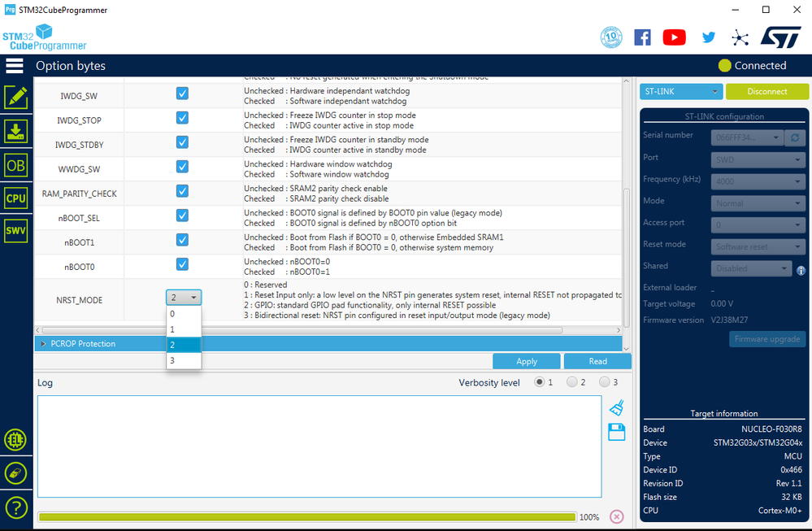Image resolution: width=812 pixels, height=531 pixels.
Task: Open the external loader EL icon
Action: click(15, 440)
